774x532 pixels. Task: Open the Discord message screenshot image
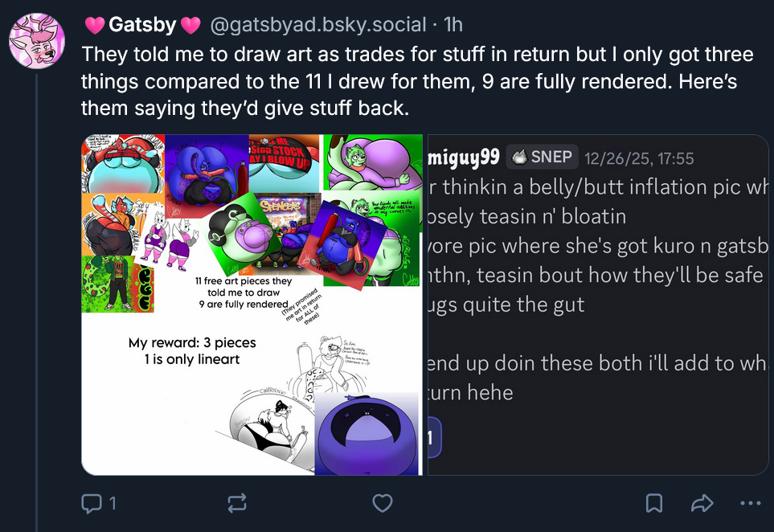click(x=597, y=305)
